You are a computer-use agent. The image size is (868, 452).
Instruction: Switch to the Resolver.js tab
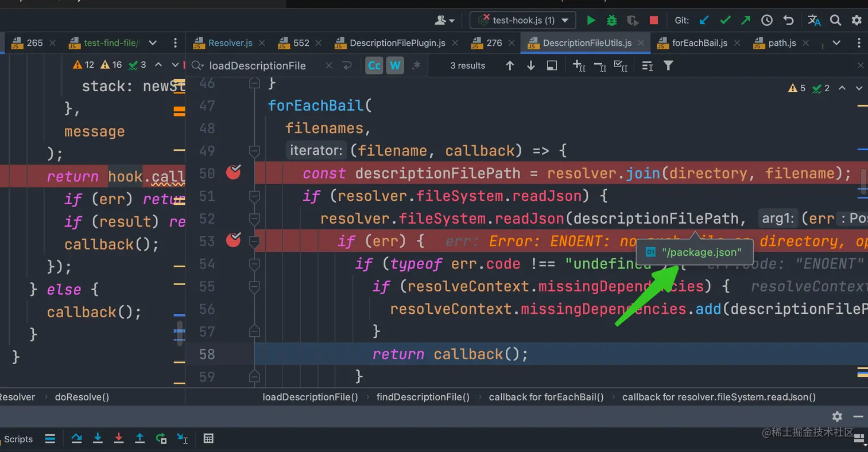tap(230, 43)
